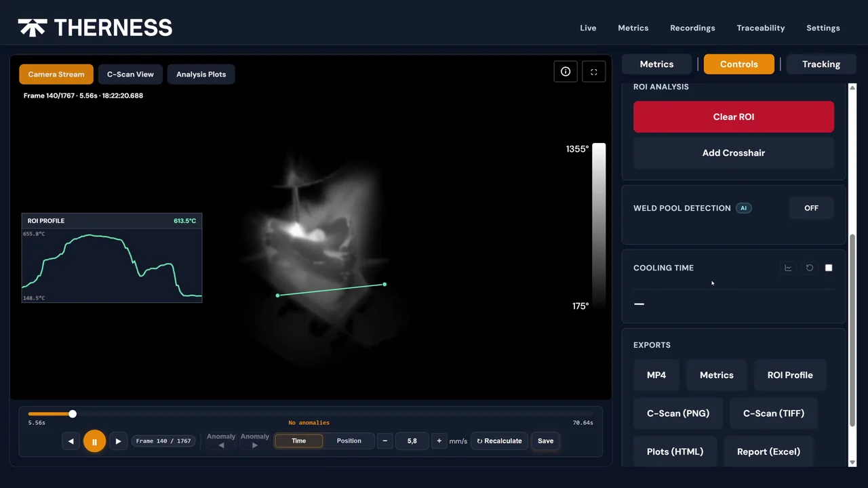This screenshot has height=488, width=868.
Task: Switch to the C-Scan View tab
Action: [130, 75]
